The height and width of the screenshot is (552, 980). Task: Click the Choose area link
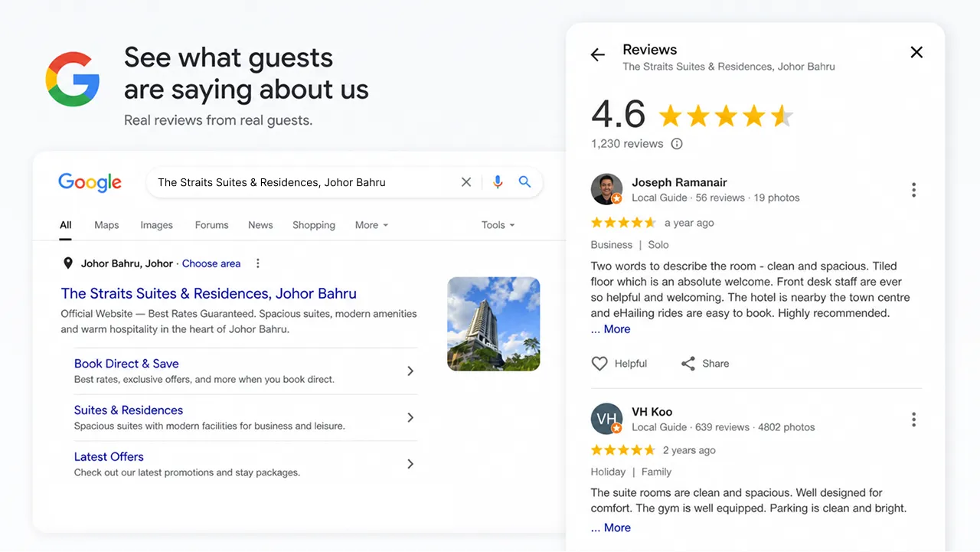tap(211, 263)
